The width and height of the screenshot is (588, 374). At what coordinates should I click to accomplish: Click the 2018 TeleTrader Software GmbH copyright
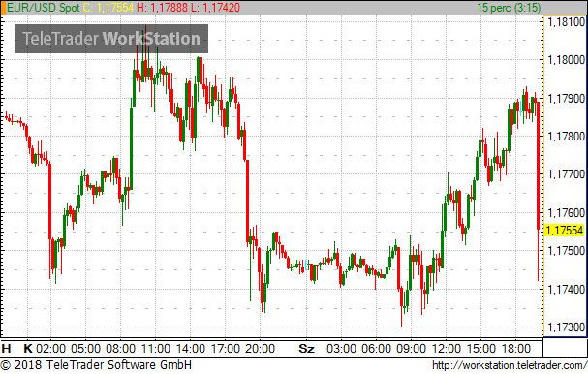(96, 365)
